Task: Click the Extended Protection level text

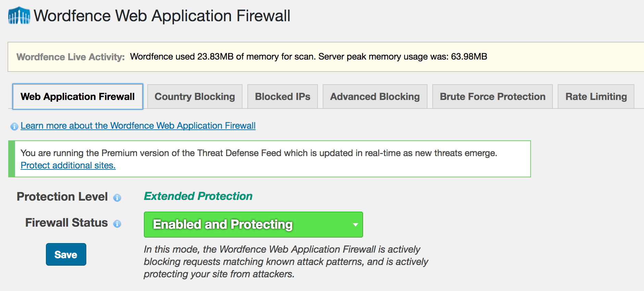Action: (x=198, y=196)
